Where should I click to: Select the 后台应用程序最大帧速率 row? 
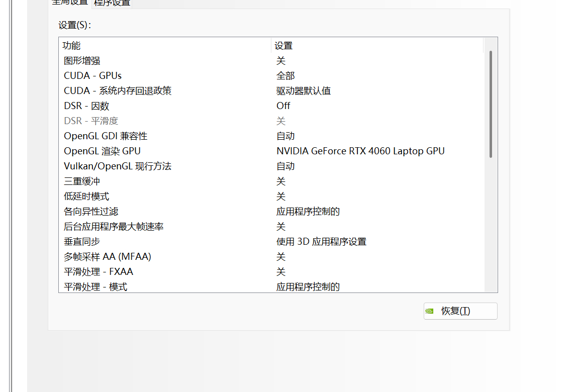pyautogui.click(x=114, y=227)
